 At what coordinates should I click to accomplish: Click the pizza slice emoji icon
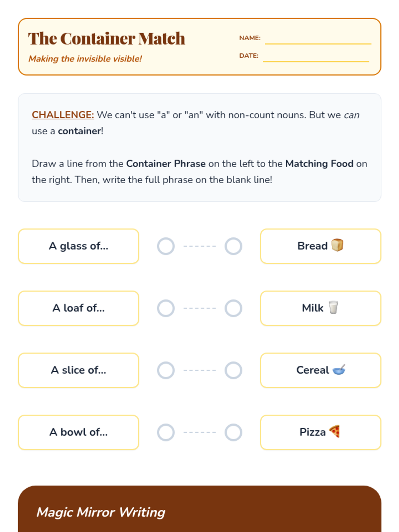(334, 432)
